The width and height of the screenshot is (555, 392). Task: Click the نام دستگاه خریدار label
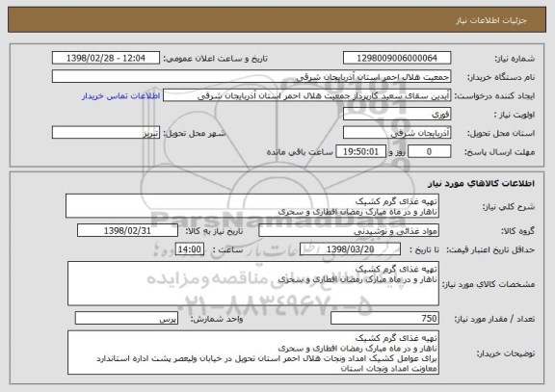tap(501, 77)
